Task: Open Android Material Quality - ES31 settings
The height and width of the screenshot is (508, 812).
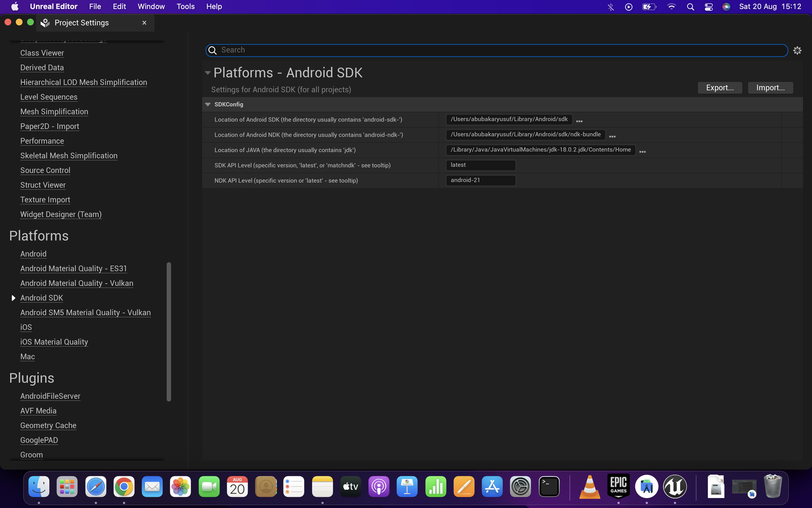Action: point(74,269)
